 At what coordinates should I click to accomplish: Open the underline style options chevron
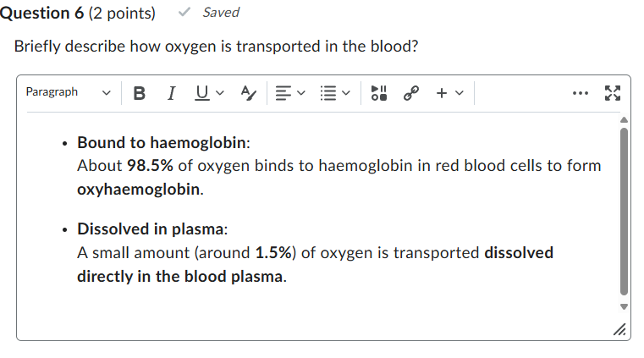coord(220,93)
